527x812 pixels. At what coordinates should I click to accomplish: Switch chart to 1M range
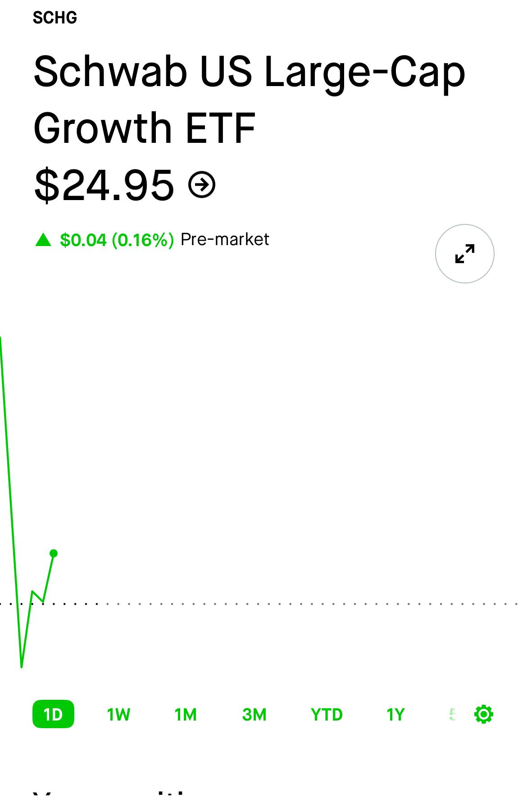186,715
